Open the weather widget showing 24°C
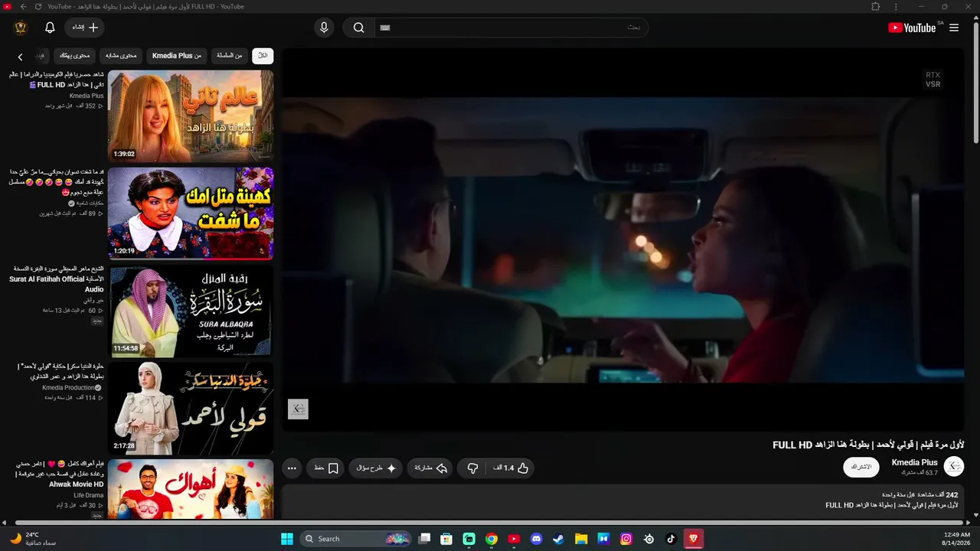 point(33,539)
